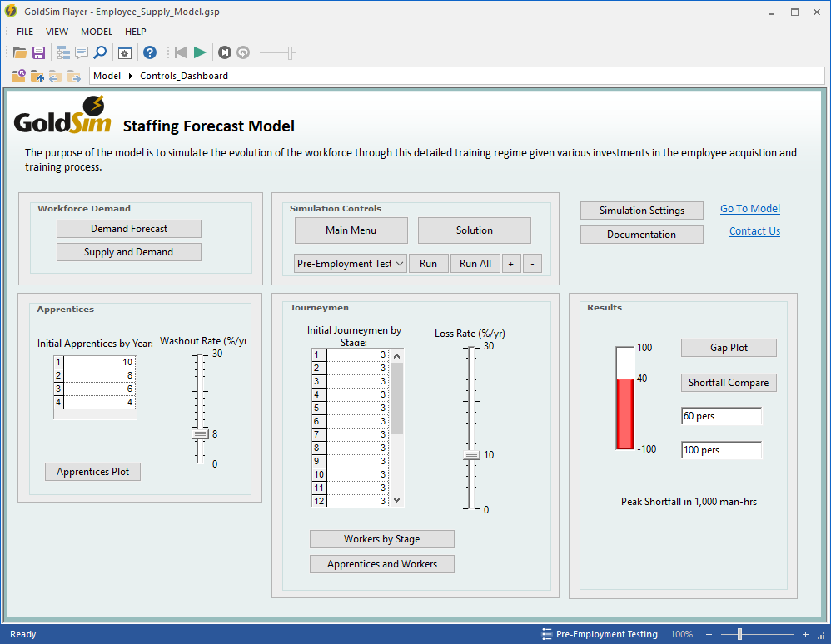This screenshot has width=831, height=644.
Task: Select apprentices year 1 value 10
Action: point(99,362)
